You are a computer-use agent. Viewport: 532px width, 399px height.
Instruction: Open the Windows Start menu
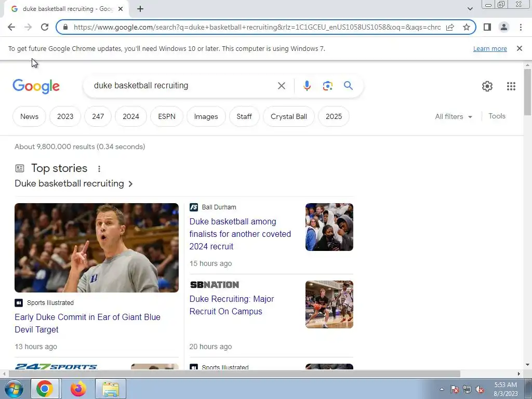pyautogui.click(x=14, y=389)
